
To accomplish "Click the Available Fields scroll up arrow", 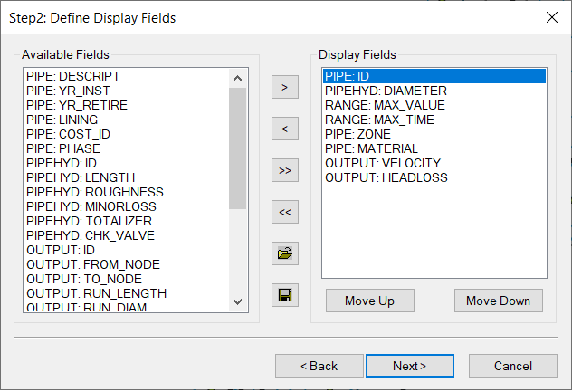I will tap(237, 78).
